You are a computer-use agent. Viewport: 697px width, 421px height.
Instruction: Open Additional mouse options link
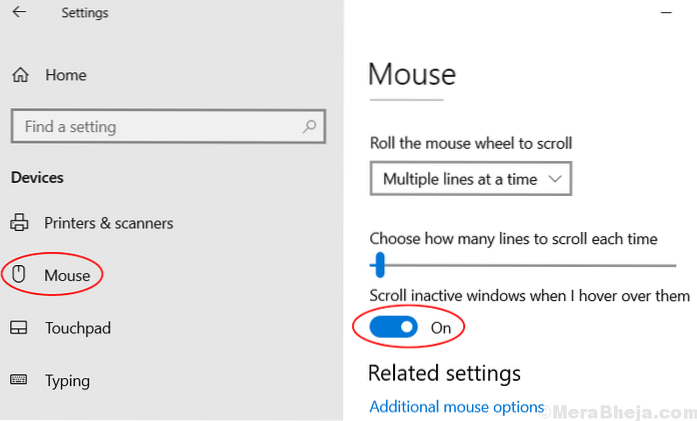tap(456, 407)
